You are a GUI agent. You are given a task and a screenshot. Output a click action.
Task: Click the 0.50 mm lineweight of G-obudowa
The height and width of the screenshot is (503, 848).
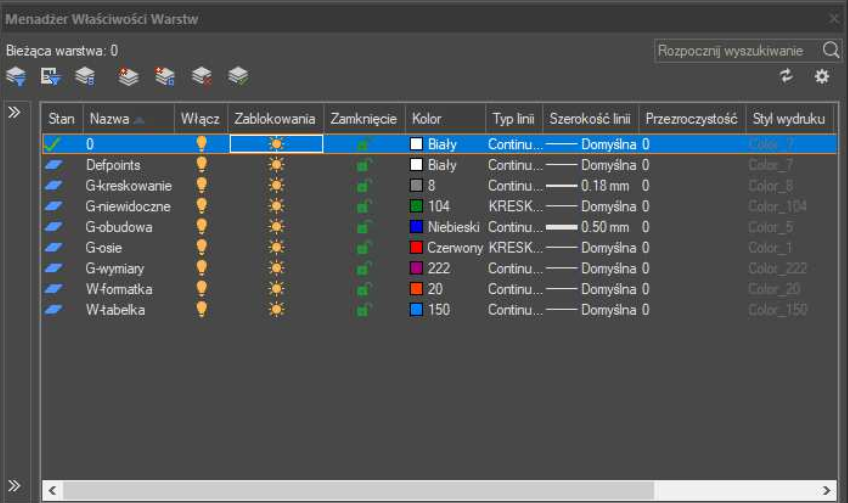604,227
